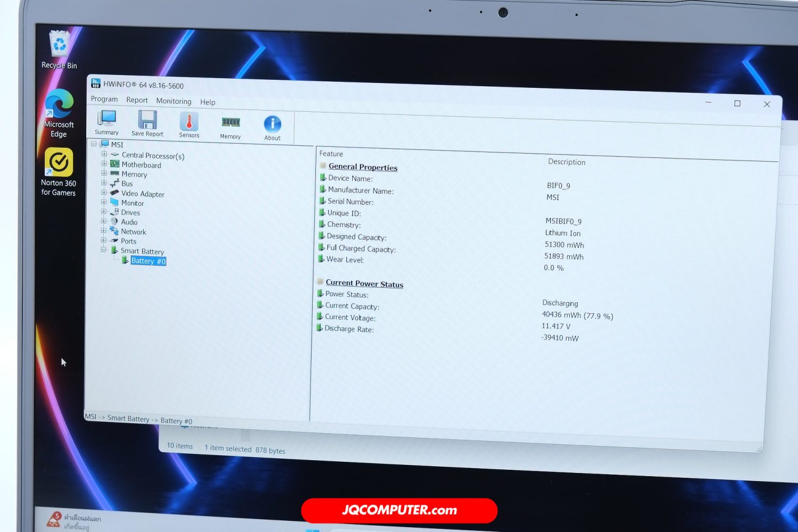Click the Battery #0 node icon
The image size is (798, 532).
coord(124,260)
